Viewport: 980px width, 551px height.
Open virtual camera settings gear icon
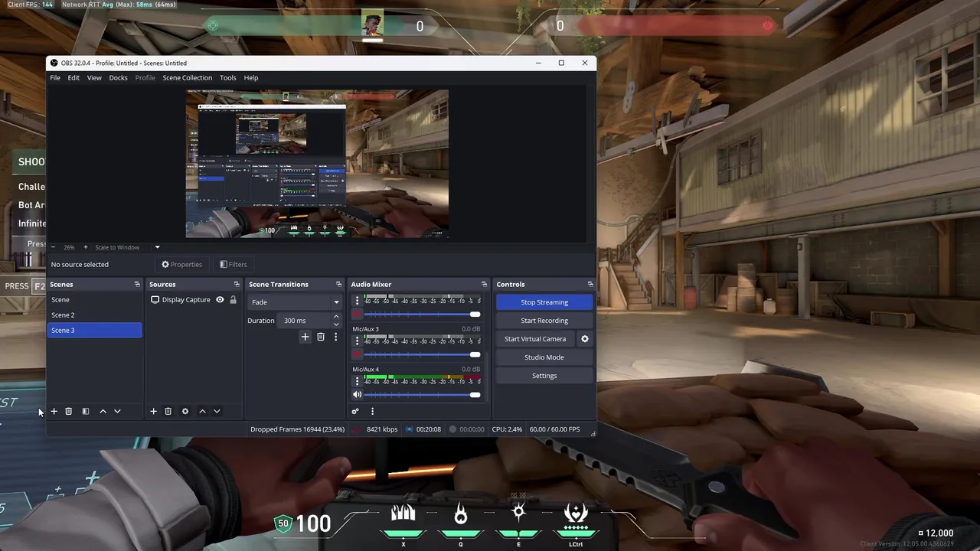click(x=585, y=339)
